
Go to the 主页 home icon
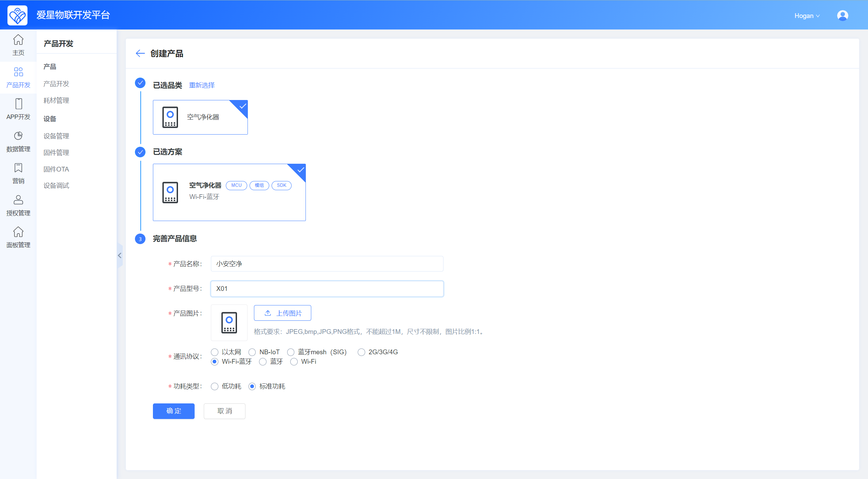coord(18,40)
